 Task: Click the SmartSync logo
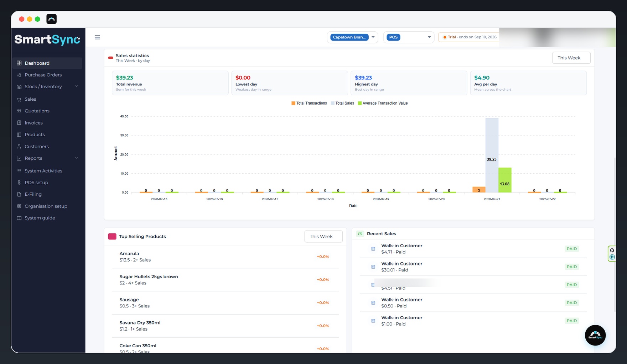click(47, 39)
